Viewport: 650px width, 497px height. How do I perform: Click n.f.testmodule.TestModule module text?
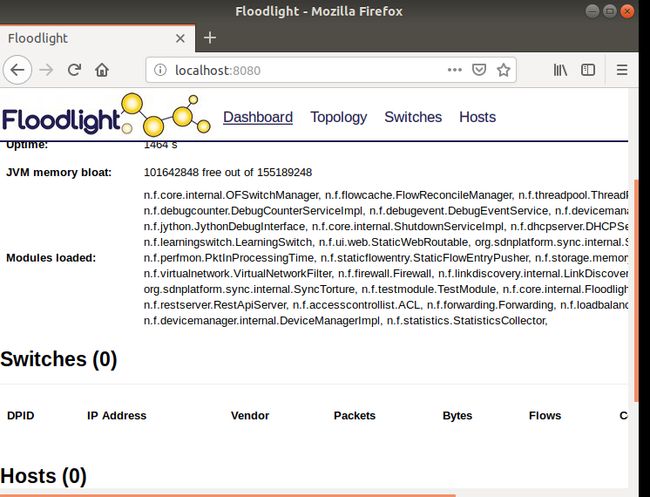pyautogui.click(x=428, y=289)
